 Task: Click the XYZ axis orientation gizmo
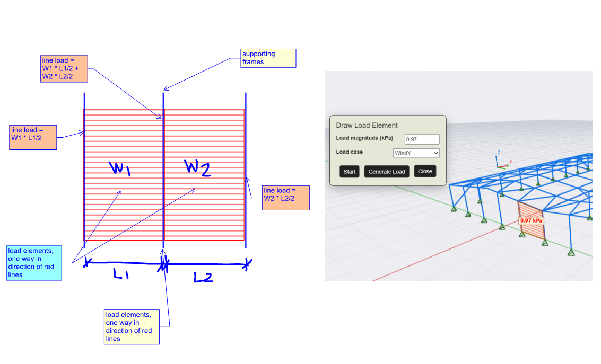pos(503,161)
